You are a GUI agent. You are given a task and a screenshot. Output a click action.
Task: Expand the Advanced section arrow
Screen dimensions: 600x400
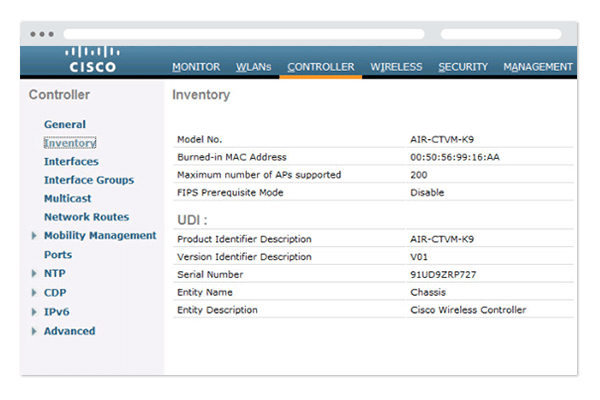(x=35, y=331)
